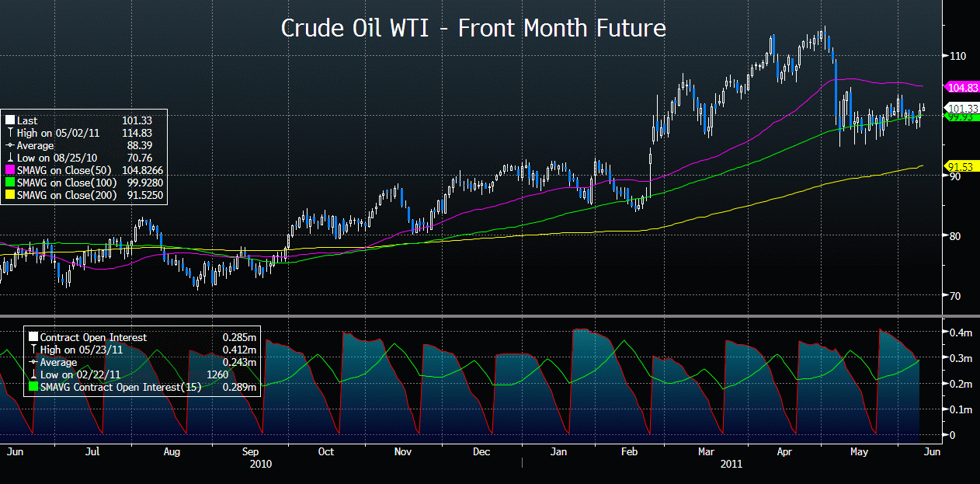Click the 0.4m open interest axis label
The width and height of the screenshot is (980, 484).
coord(960,333)
